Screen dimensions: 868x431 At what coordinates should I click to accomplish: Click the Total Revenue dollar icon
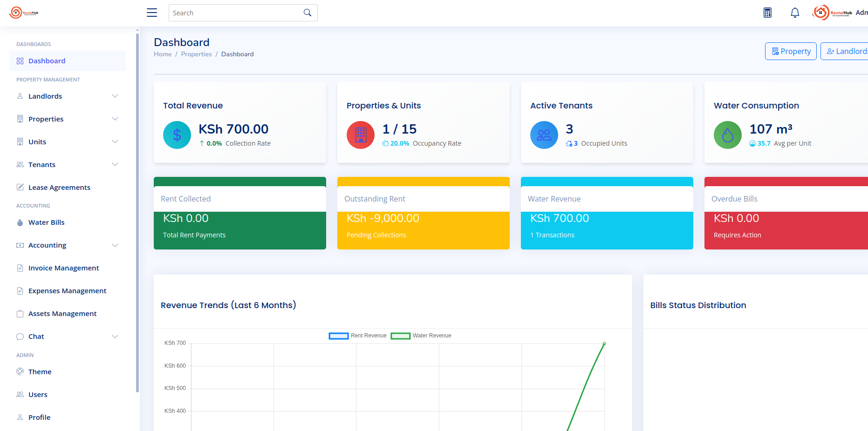point(177,135)
